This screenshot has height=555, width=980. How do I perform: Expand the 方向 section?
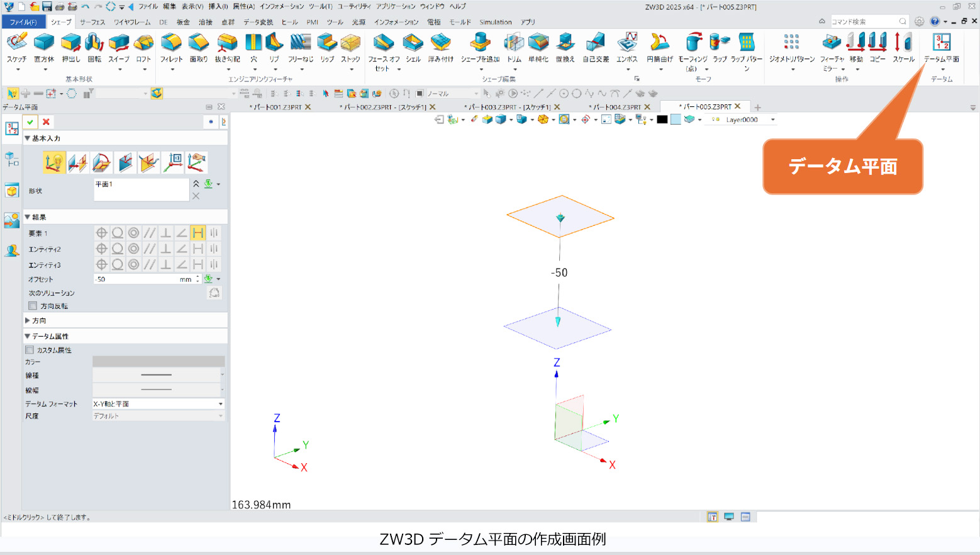[28, 320]
